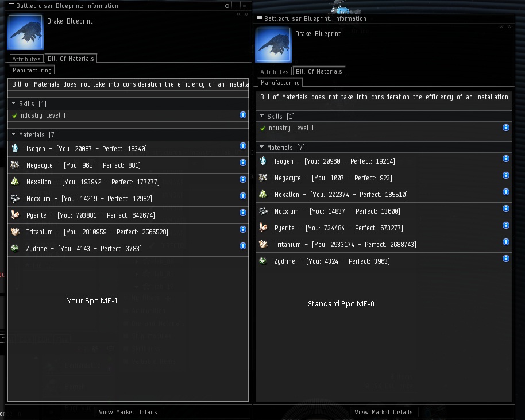Click Isogen mineral icon in left window
The width and height of the screenshot is (525, 420).
tap(15, 148)
